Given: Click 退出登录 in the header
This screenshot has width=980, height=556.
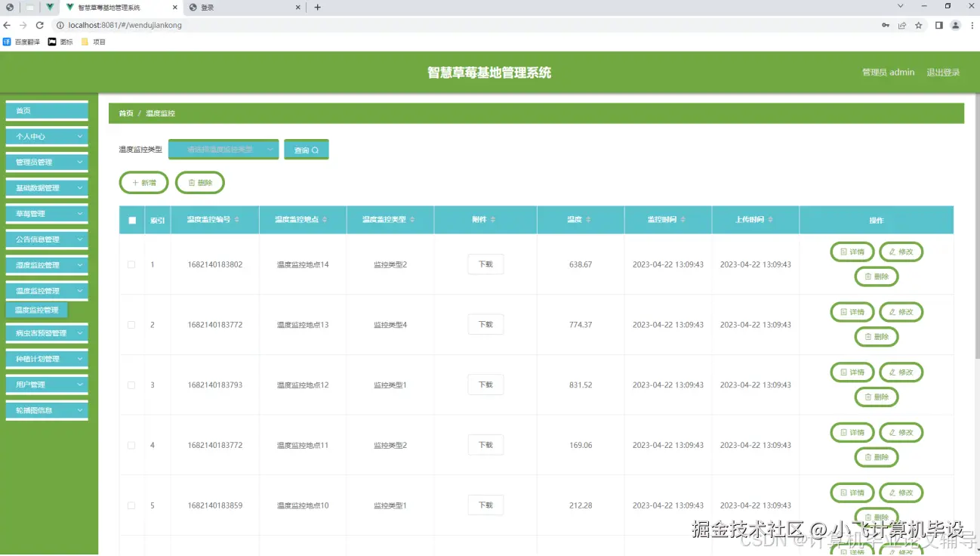Looking at the screenshot, I should click(943, 73).
